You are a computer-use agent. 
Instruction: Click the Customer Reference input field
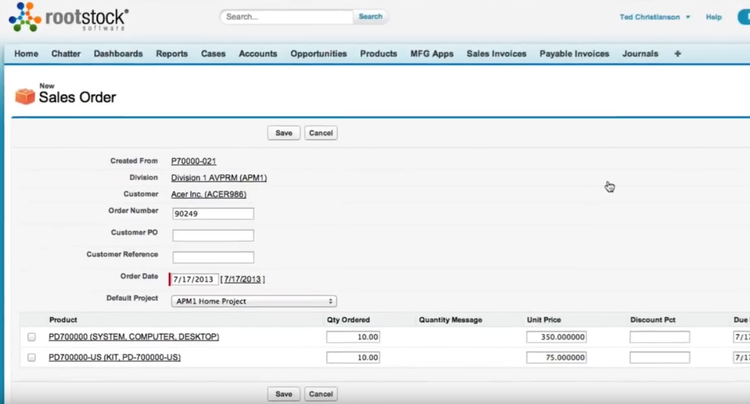[x=213, y=257]
